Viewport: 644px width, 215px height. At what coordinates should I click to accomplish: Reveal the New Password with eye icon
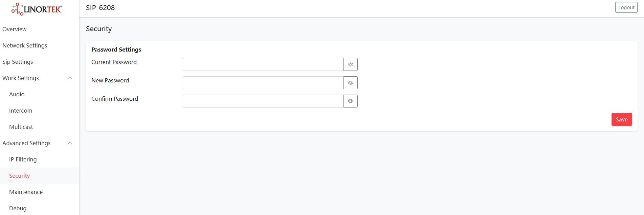pyautogui.click(x=351, y=83)
